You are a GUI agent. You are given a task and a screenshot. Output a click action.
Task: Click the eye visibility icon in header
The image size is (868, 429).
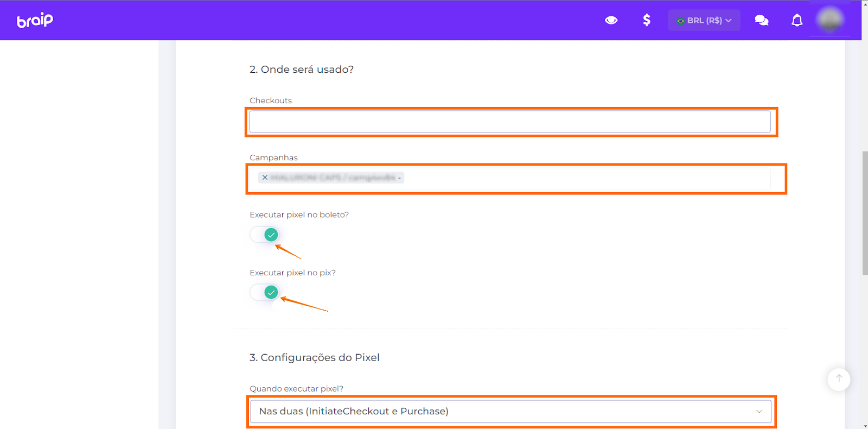tap(611, 20)
